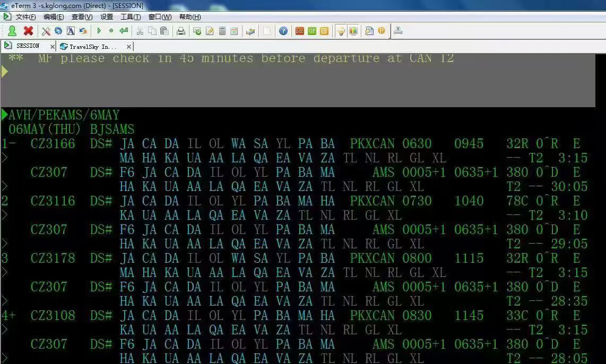Click the green user connect icon

pos(12,31)
